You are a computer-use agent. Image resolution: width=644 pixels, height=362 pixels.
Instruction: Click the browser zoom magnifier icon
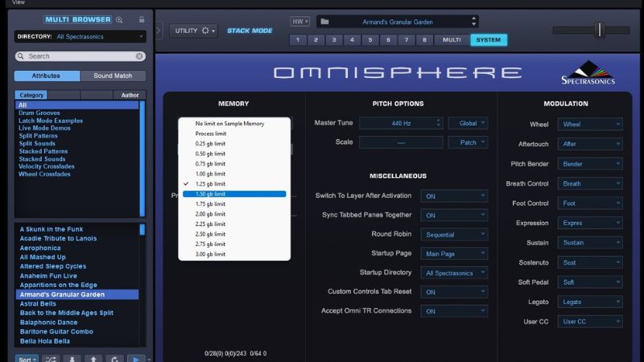(120, 19)
